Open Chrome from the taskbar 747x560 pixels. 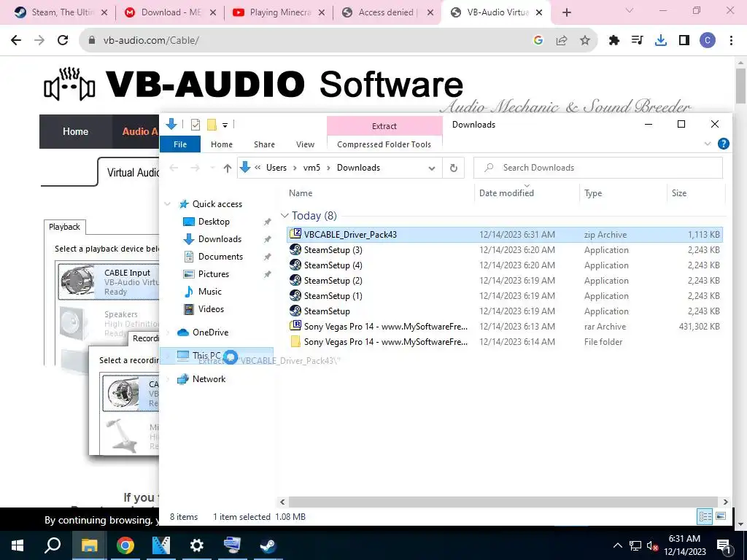click(x=125, y=545)
